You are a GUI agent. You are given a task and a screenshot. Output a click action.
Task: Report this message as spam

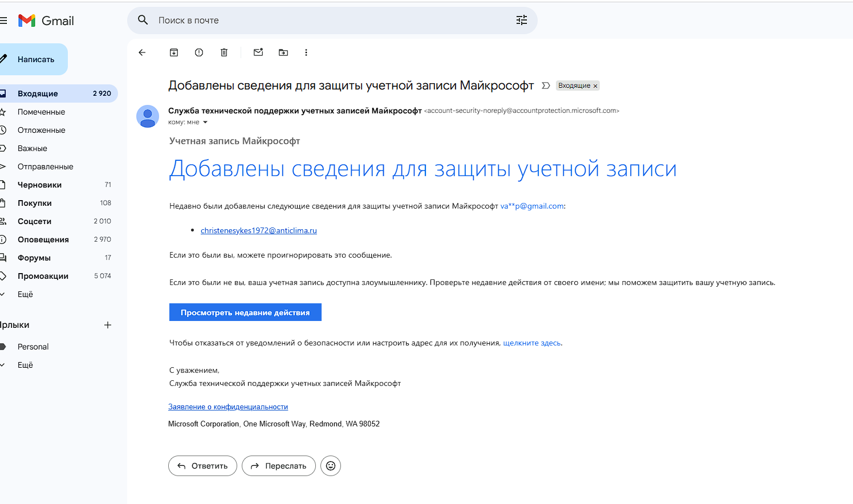tap(199, 52)
